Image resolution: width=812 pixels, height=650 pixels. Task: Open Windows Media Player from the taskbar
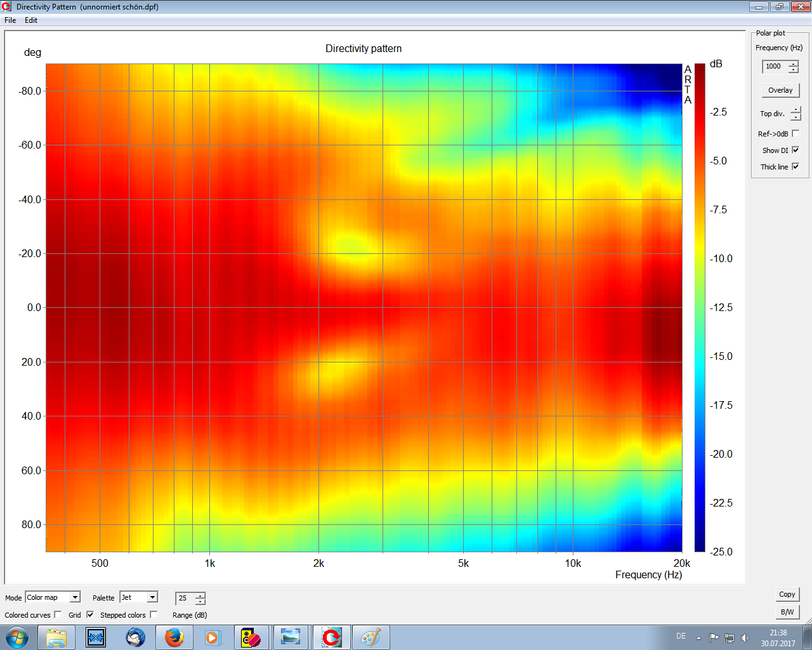click(x=212, y=637)
